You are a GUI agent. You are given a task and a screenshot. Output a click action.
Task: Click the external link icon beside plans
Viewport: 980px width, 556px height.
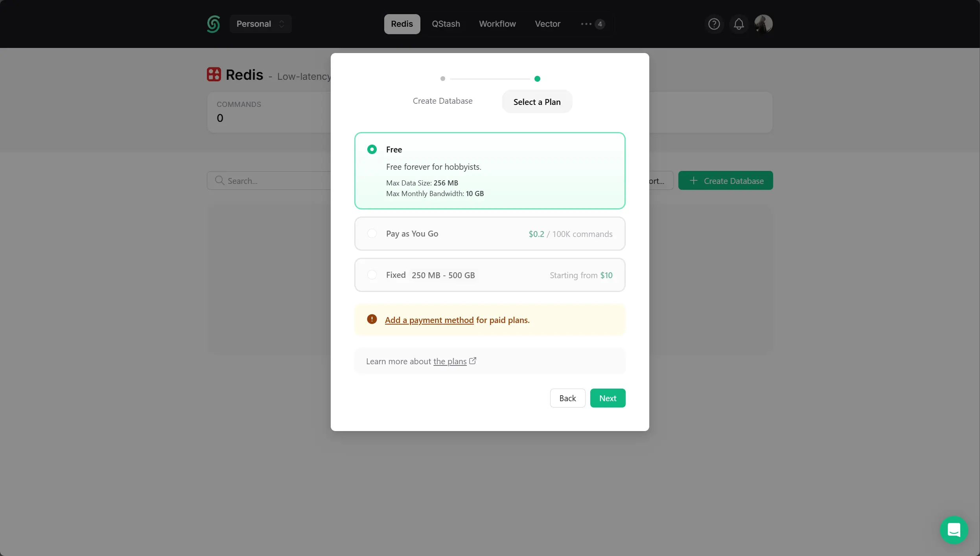(x=473, y=361)
